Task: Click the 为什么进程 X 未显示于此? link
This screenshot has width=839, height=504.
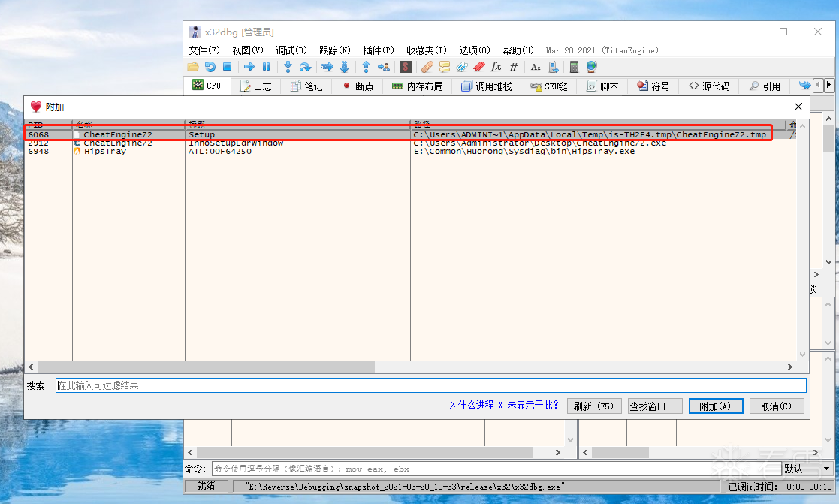Action: point(505,405)
